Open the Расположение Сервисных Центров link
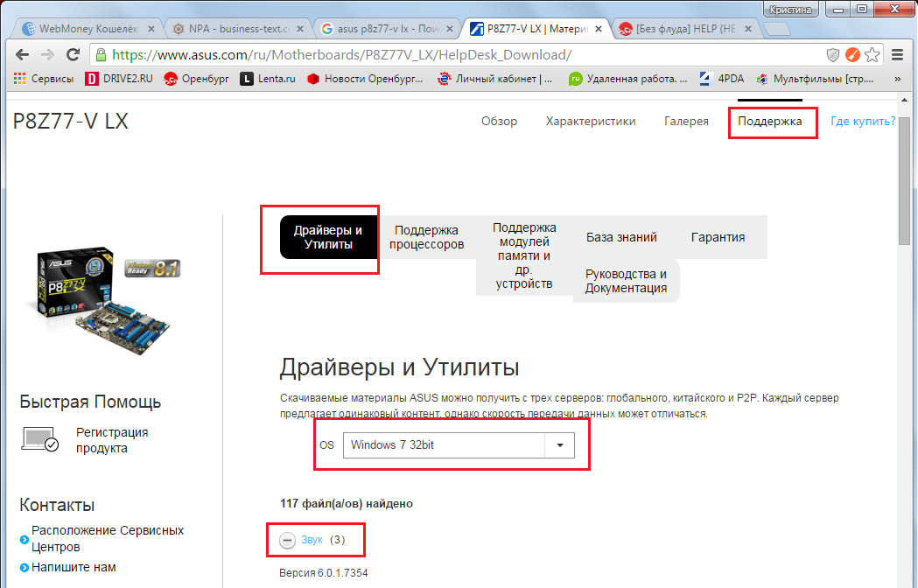 pyautogui.click(x=108, y=538)
